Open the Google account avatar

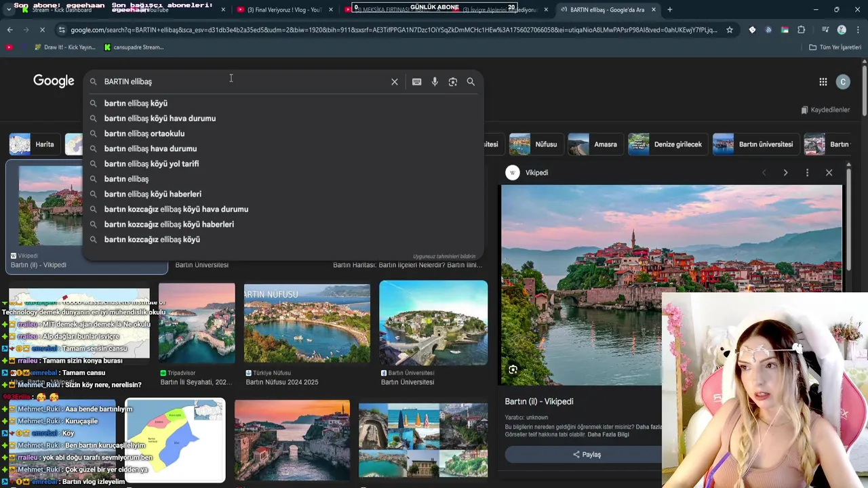[x=843, y=81]
